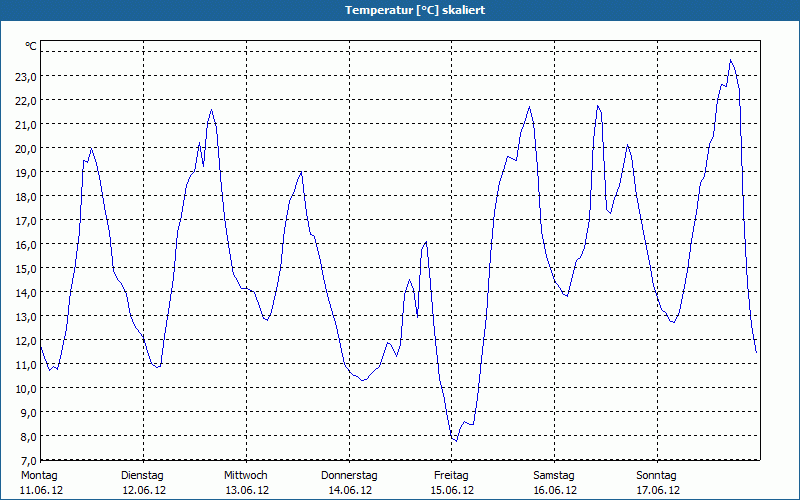
Task: Click the 7,0 y-axis label
Action: (28, 460)
